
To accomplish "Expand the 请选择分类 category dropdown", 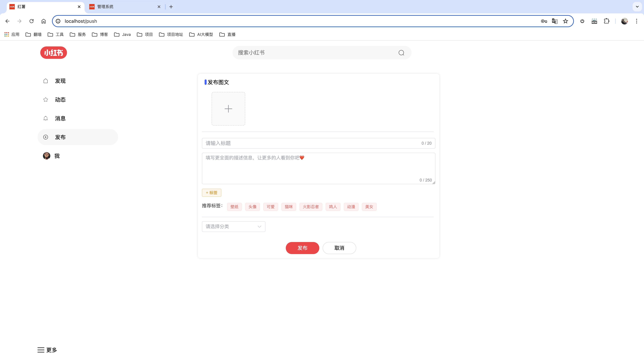I will tap(233, 226).
